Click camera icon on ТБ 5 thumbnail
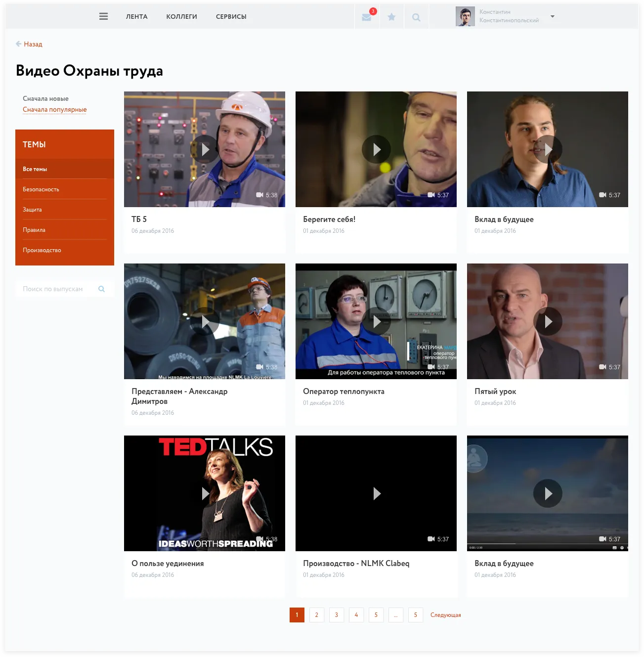 pyautogui.click(x=259, y=195)
